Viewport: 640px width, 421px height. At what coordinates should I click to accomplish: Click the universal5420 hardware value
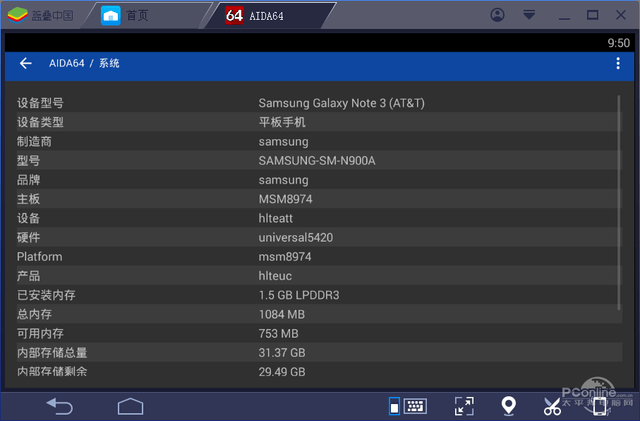(x=296, y=237)
